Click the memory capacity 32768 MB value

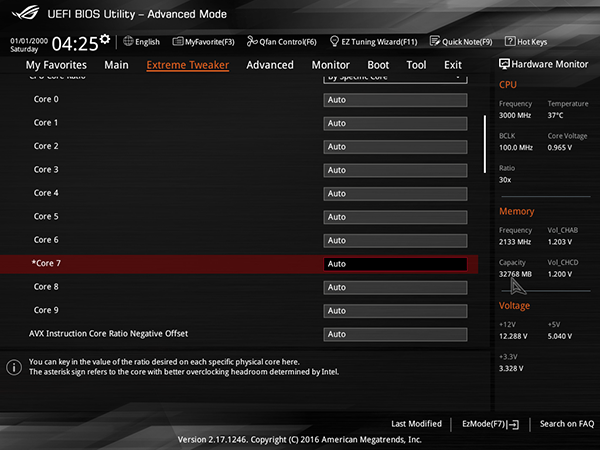[x=515, y=274]
